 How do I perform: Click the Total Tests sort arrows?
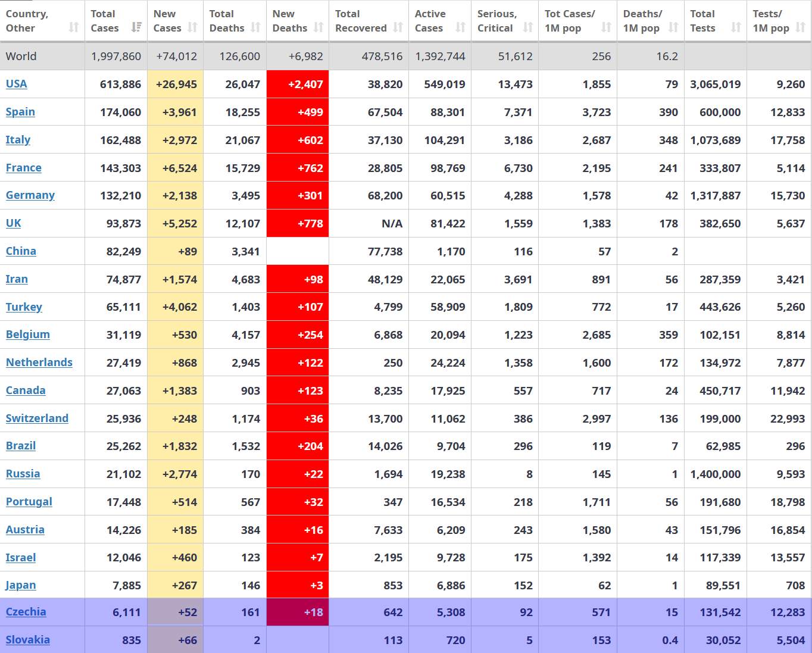pos(736,27)
